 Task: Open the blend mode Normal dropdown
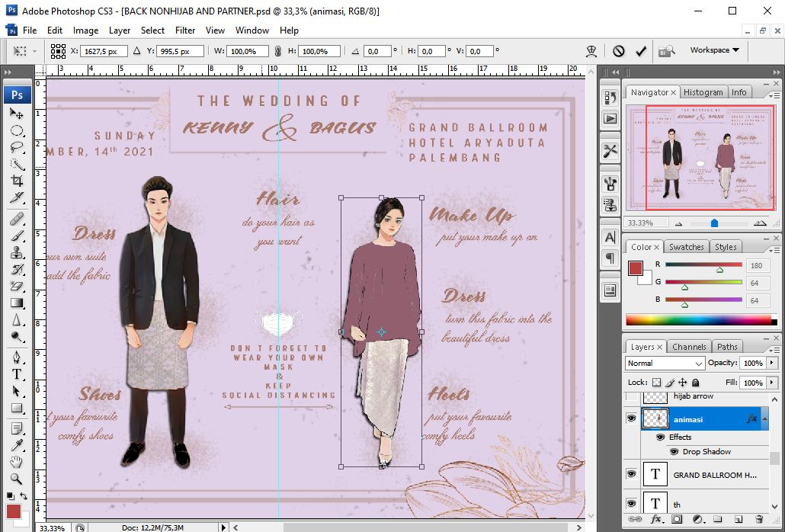point(665,364)
